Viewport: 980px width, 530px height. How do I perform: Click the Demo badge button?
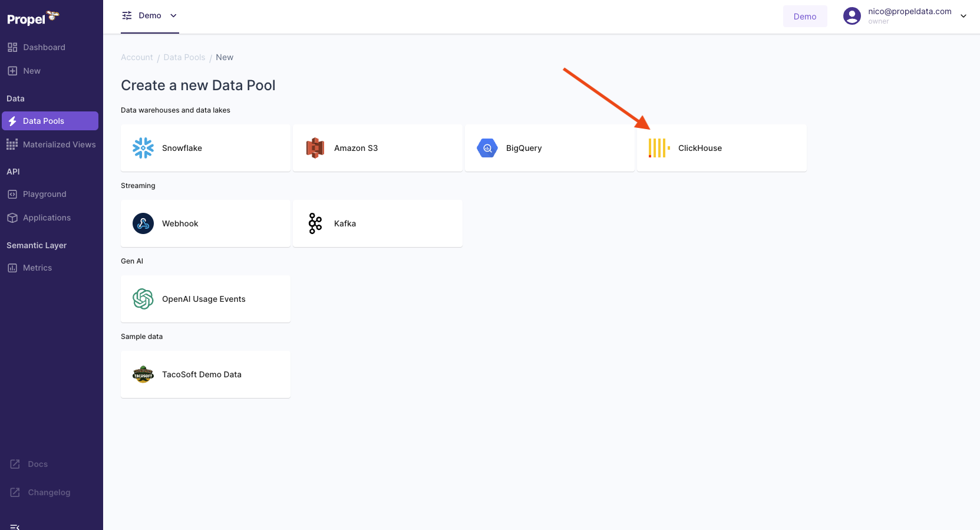[805, 17]
